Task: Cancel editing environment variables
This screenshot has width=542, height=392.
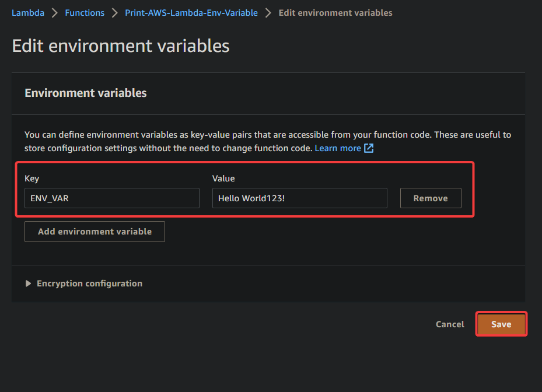Action: coord(450,324)
